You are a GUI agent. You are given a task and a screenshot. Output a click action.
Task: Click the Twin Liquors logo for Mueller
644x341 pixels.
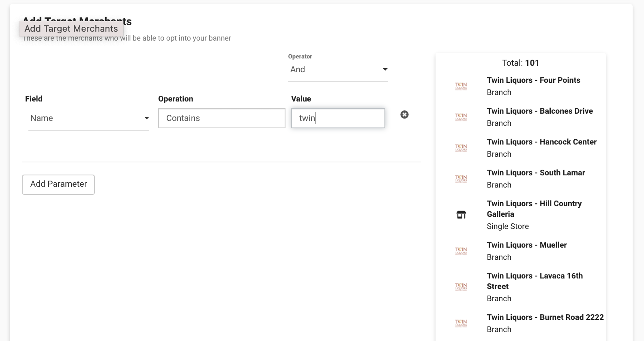pos(461,251)
